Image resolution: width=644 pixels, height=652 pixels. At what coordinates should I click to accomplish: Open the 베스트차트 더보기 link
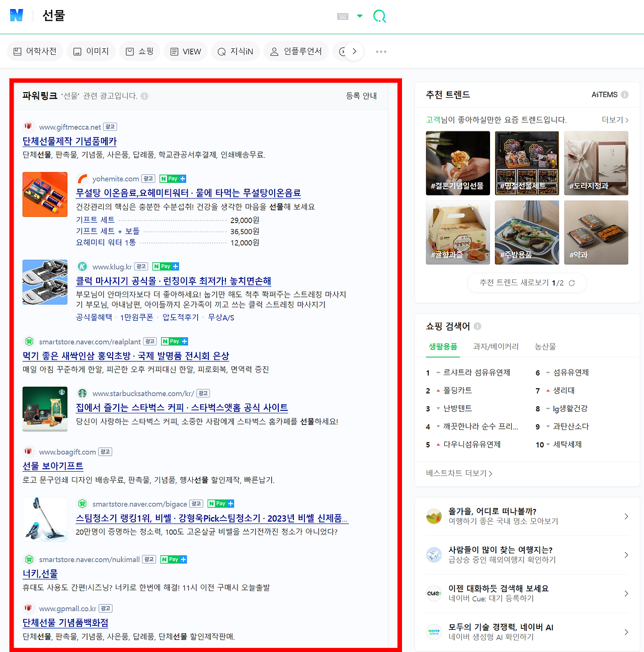(459, 473)
